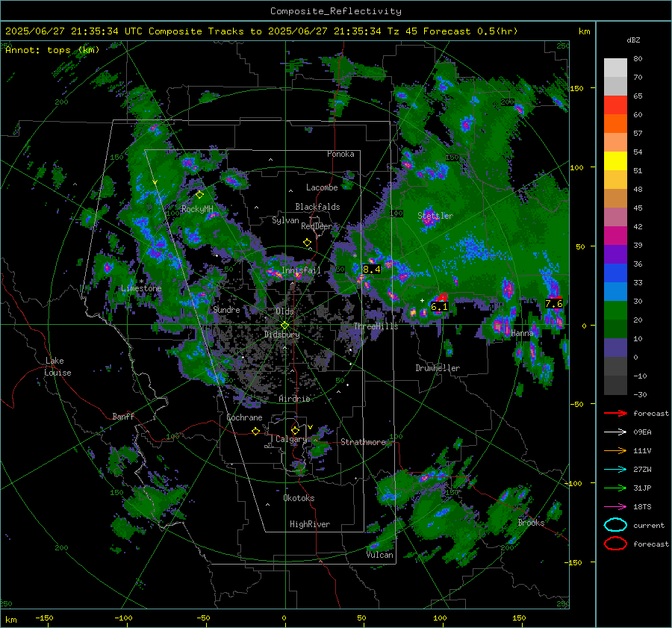
Task: Click the Didsbury city label
Action: 282,335
